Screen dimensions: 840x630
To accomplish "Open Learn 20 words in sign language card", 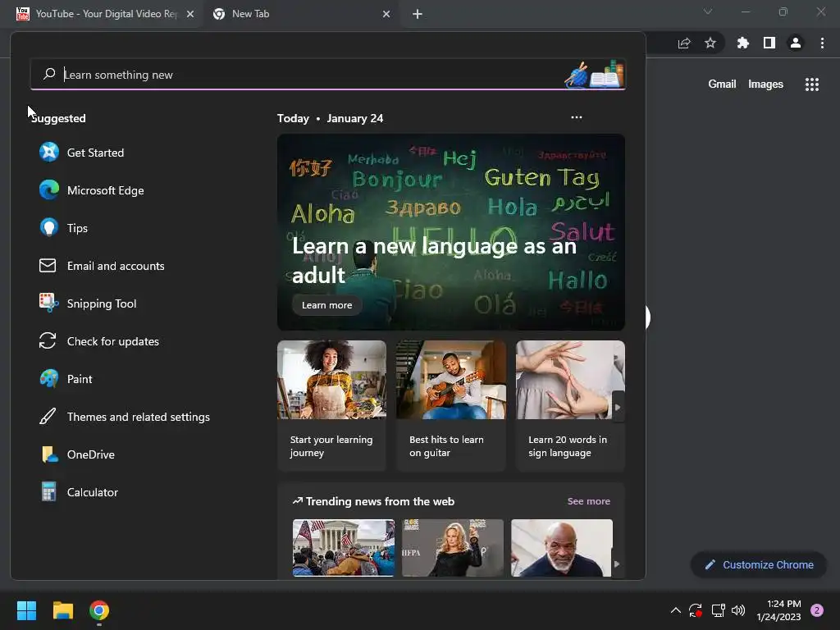I will tap(570, 405).
